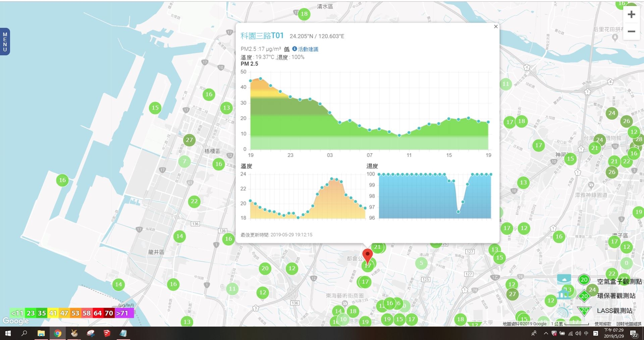The width and height of the screenshot is (644, 340).
Task: Click the red location pin on the map
Action: [x=368, y=257]
